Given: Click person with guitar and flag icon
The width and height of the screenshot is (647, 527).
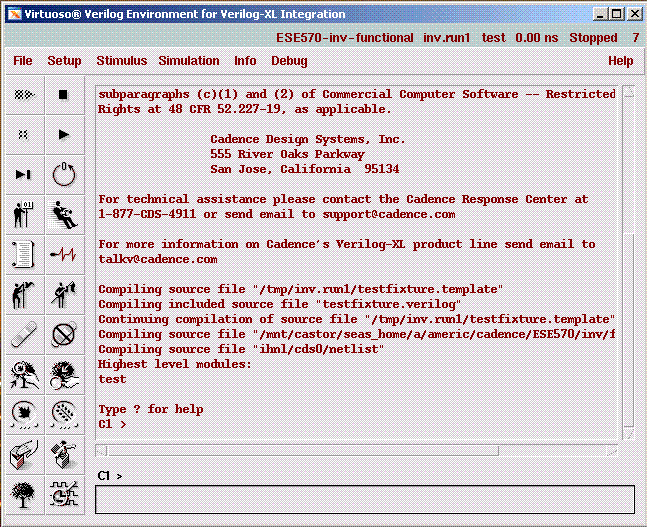Looking at the screenshot, I should pos(65,295).
